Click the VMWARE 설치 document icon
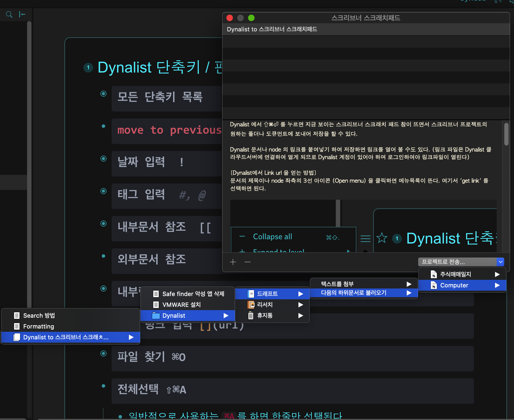The width and height of the screenshot is (514, 420). (156, 305)
